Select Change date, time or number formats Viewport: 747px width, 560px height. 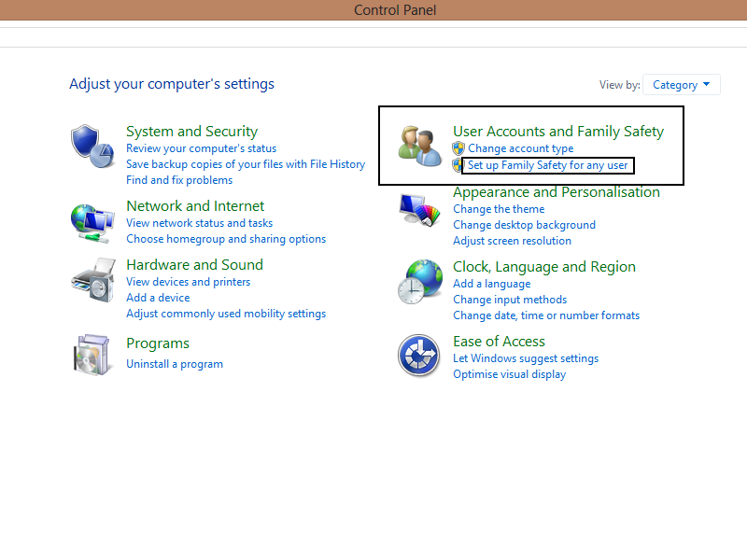pos(546,315)
